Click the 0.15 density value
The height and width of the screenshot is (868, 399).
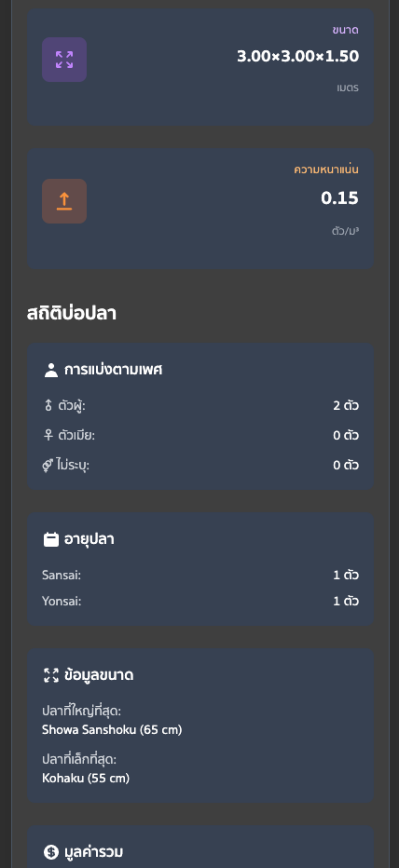tap(339, 198)
